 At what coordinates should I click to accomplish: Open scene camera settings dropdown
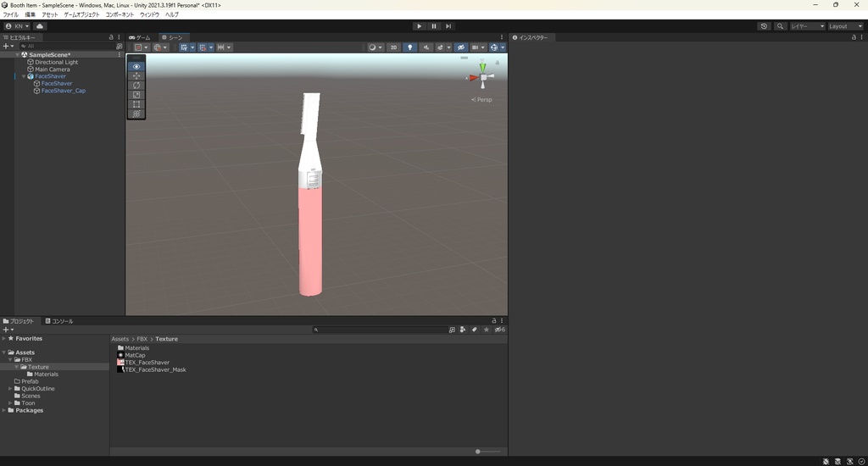tap(478, 47)
